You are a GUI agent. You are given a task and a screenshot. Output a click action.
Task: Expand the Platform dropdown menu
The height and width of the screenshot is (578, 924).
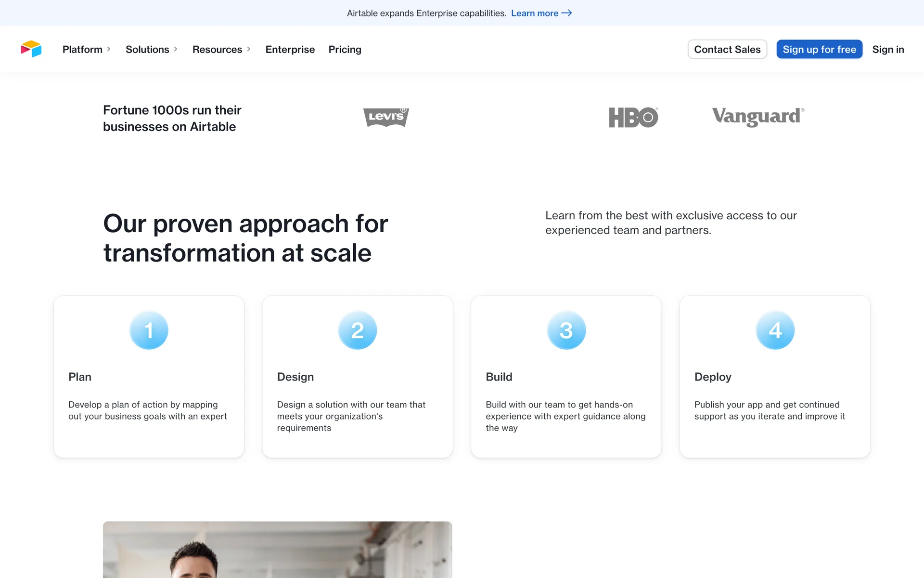[87, 49]
